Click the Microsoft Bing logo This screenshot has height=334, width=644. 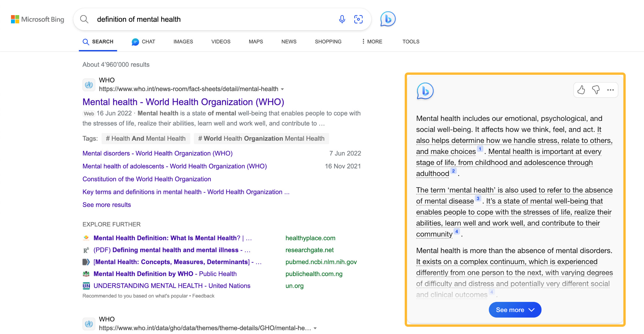37,19
